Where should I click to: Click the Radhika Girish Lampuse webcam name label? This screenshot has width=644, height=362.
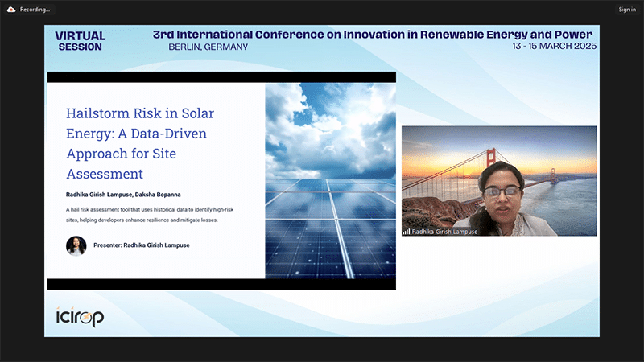(x=444, y=232)
